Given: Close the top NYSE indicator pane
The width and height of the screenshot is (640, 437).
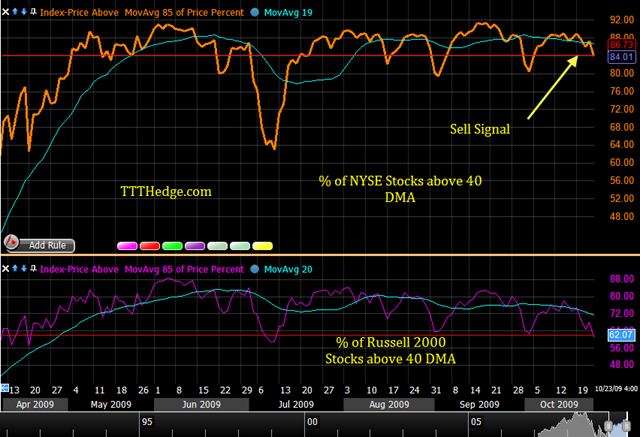Looking at the screenshot, I should click(5, 12).
